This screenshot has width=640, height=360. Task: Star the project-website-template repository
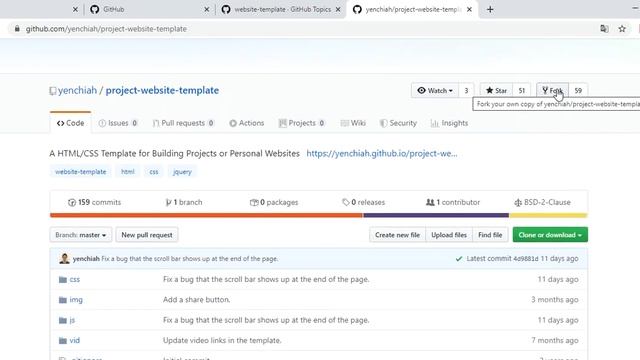(x=496, y=91)
